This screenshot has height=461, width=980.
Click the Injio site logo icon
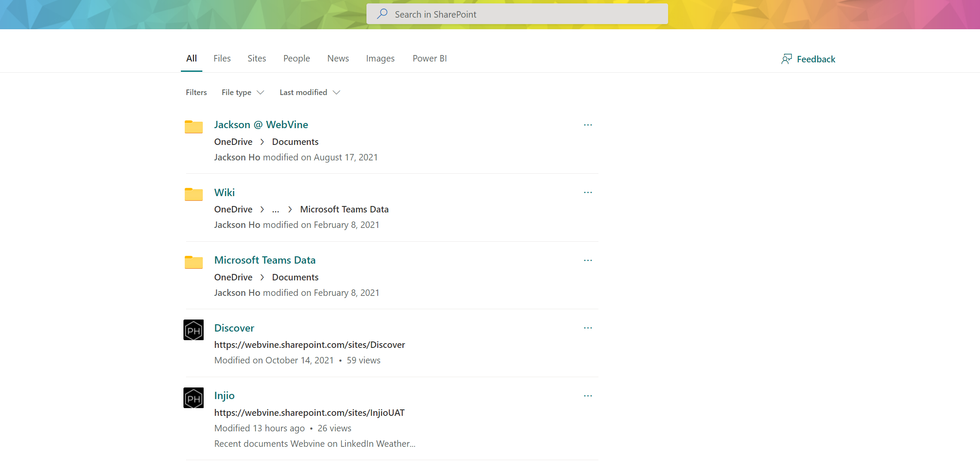click(193, 398)
